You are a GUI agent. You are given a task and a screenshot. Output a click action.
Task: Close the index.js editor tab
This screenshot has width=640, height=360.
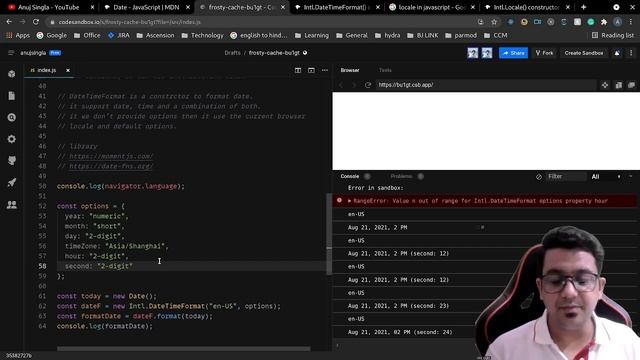coord(68,70)
